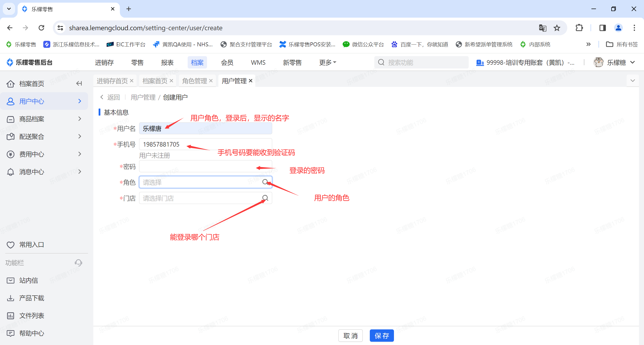Image resolution: width=644 pixels, height=345 pixels.
Task: Click the customer service headset icon
Action: tap(78, 263)
